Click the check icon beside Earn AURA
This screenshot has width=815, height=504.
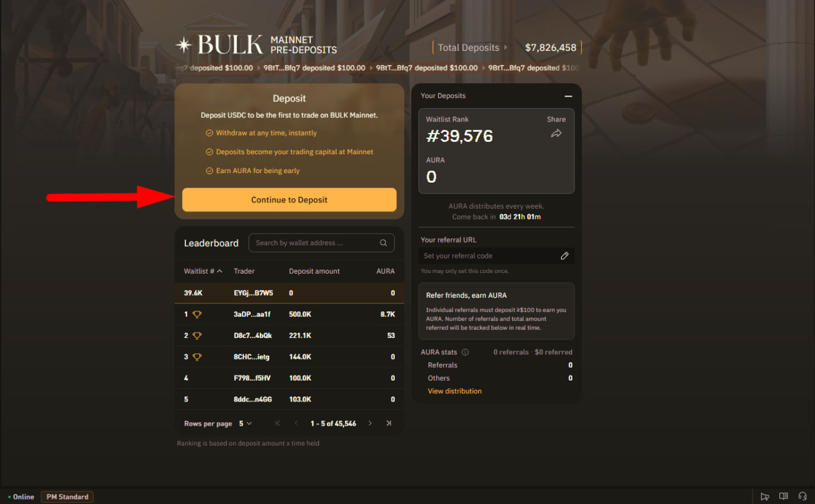click(x=209, y=171)
